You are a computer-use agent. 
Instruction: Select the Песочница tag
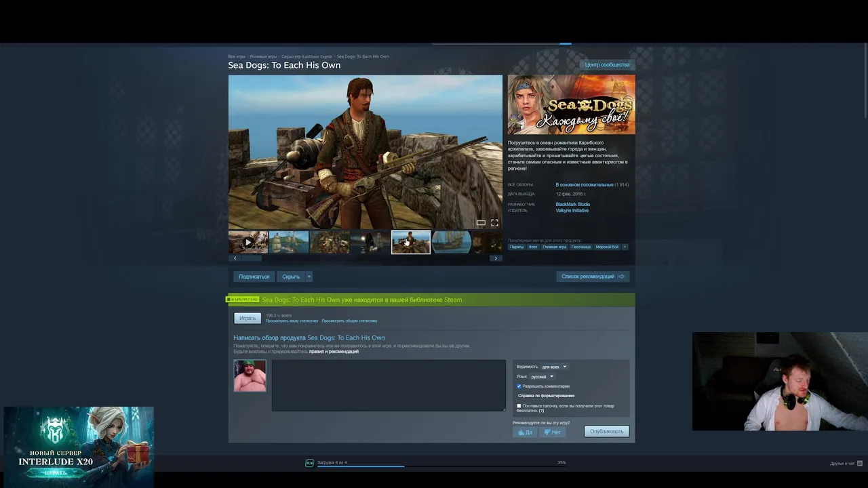click(x=581, y=247)
